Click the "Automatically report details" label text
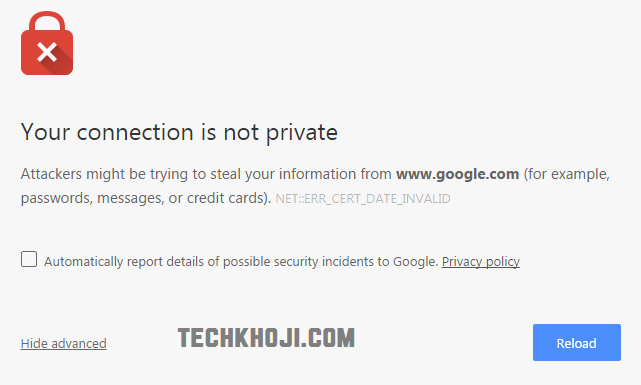 [242, 262]
